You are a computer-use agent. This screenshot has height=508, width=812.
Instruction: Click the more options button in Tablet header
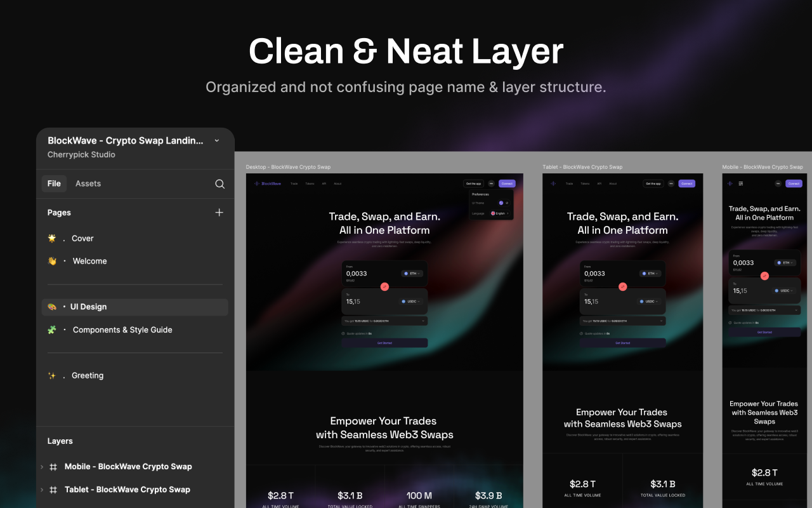click(671, 184)
